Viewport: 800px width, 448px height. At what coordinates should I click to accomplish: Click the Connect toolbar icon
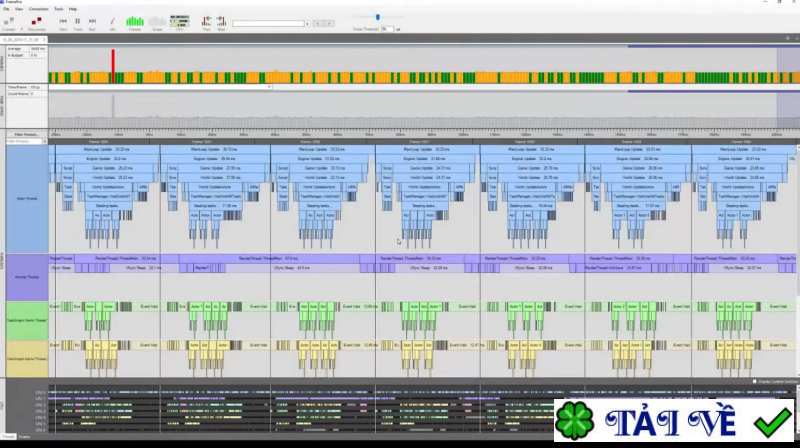[9, 21]
